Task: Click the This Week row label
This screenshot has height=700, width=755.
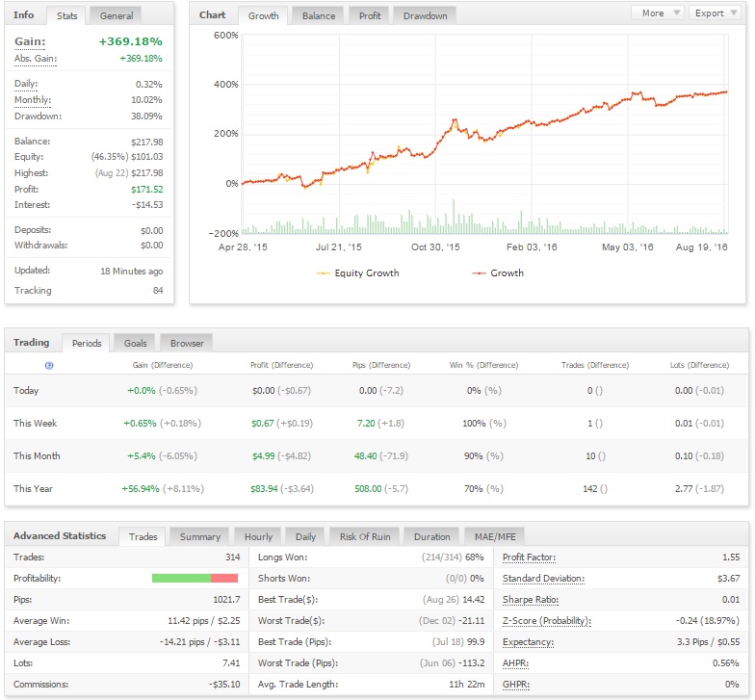Action: (x=35, y=424)
